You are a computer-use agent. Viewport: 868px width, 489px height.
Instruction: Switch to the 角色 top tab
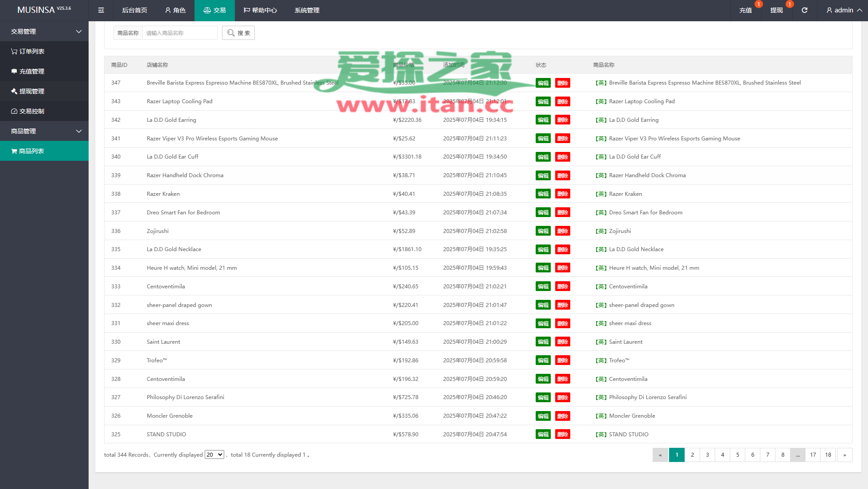tap(175, 10)
